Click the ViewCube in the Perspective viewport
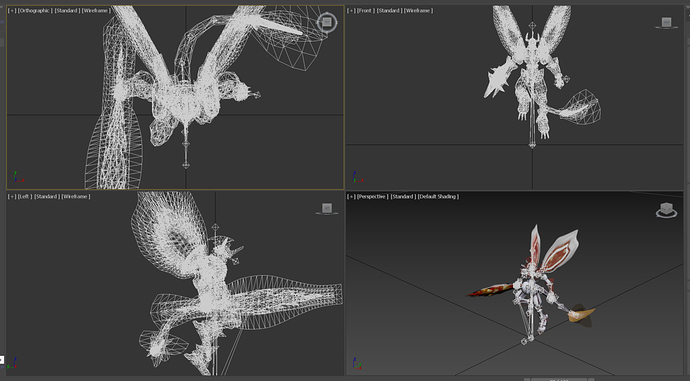Image resolution: width=690 pixels, height=381 pixels. tap(666, 210)
